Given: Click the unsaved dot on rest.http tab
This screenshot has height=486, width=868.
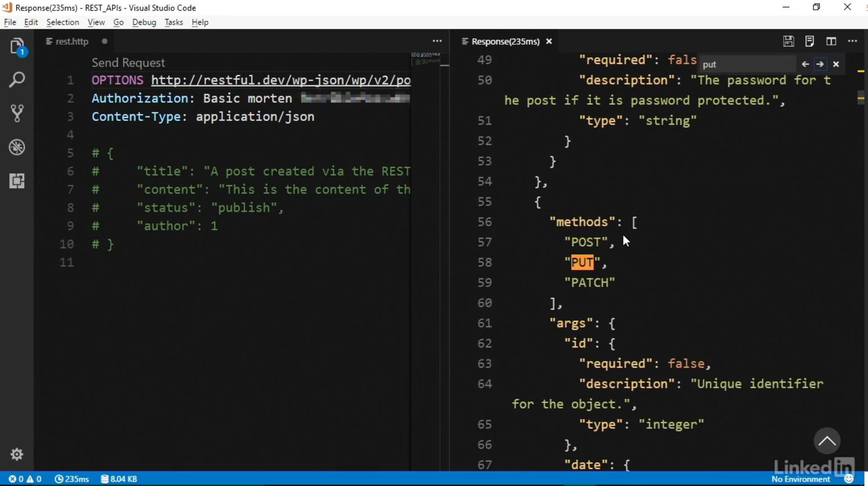Looking at the screenshot, I should coord(104,41).
